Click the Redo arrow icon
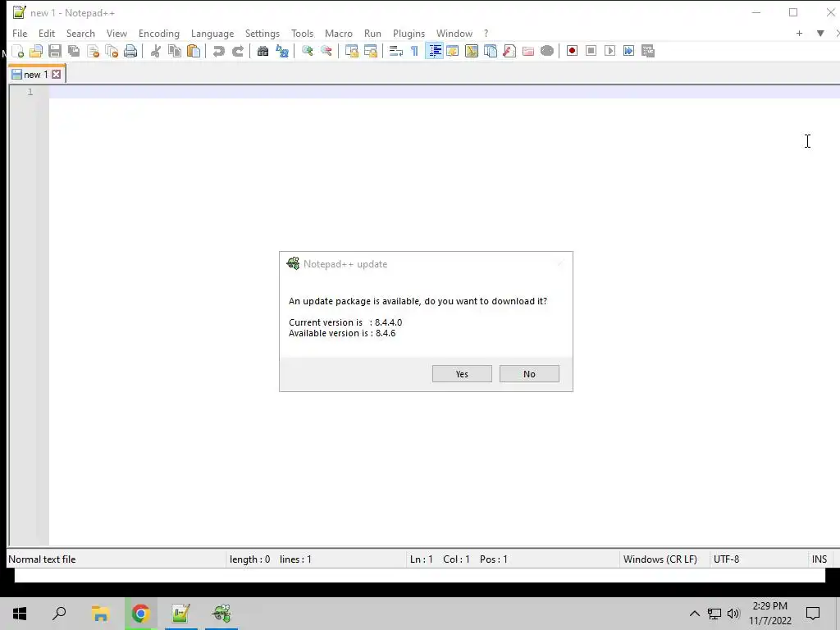 237,51
